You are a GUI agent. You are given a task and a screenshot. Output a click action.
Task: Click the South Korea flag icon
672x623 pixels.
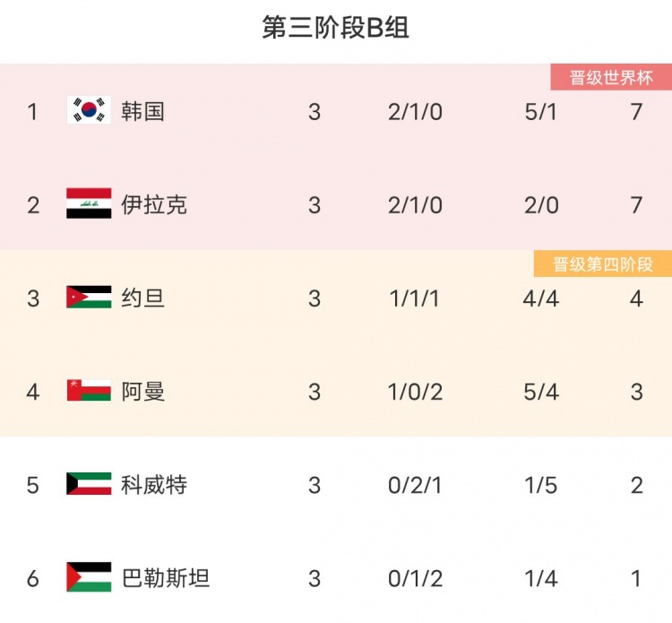pos(89,110)
